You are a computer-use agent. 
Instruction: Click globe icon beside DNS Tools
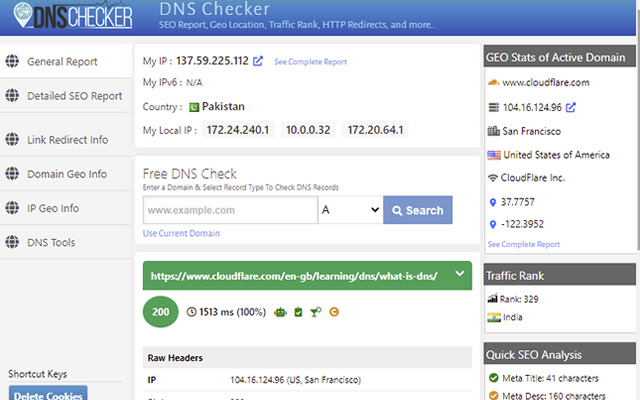[x=12, y=242]
